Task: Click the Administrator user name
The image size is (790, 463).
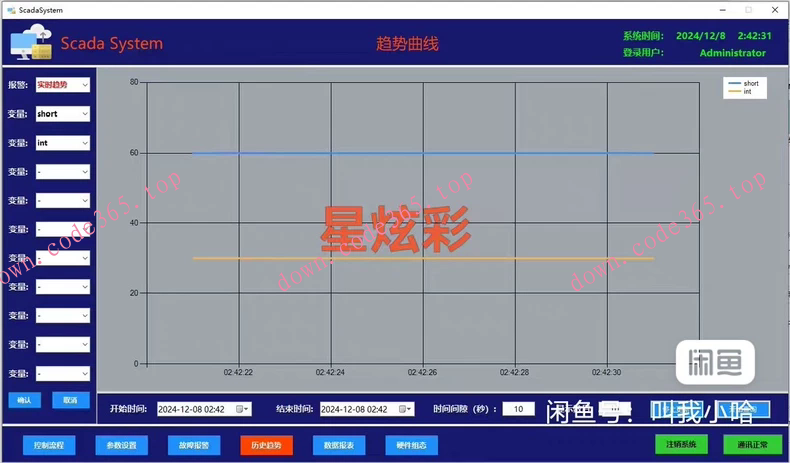Action: 733,53
